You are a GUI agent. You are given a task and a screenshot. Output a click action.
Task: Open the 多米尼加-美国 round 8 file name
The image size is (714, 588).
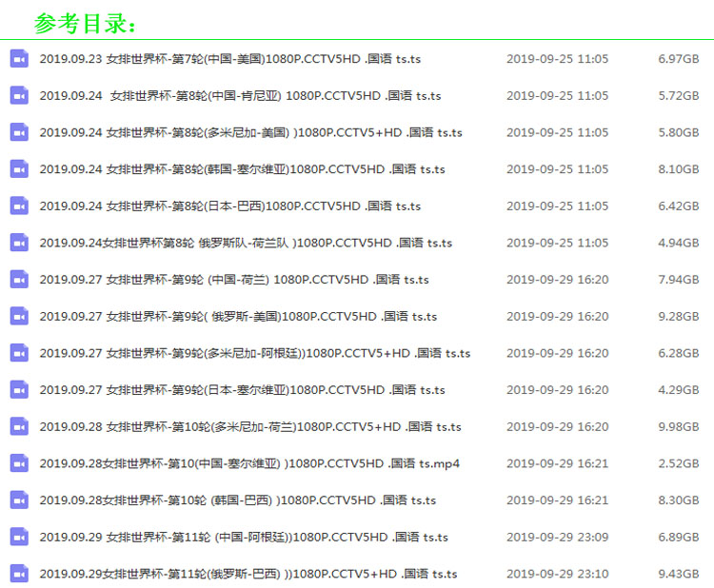coord(250,133)
